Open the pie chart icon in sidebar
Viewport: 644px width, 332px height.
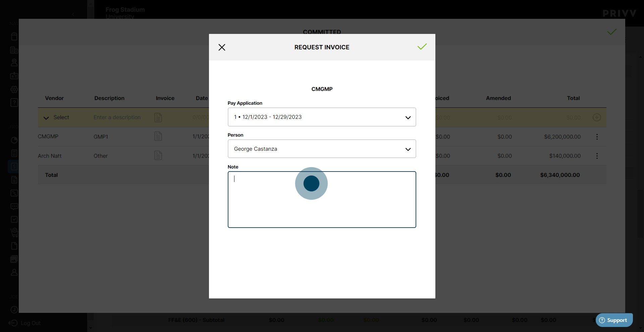[14, 140]
